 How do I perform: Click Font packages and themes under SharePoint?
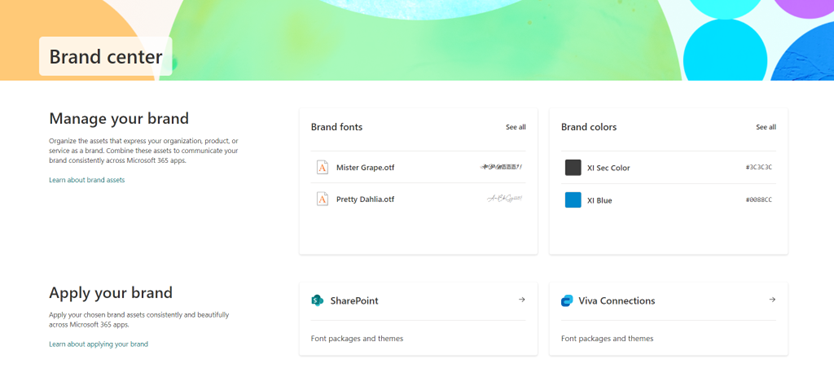click(x=357, y=338)
